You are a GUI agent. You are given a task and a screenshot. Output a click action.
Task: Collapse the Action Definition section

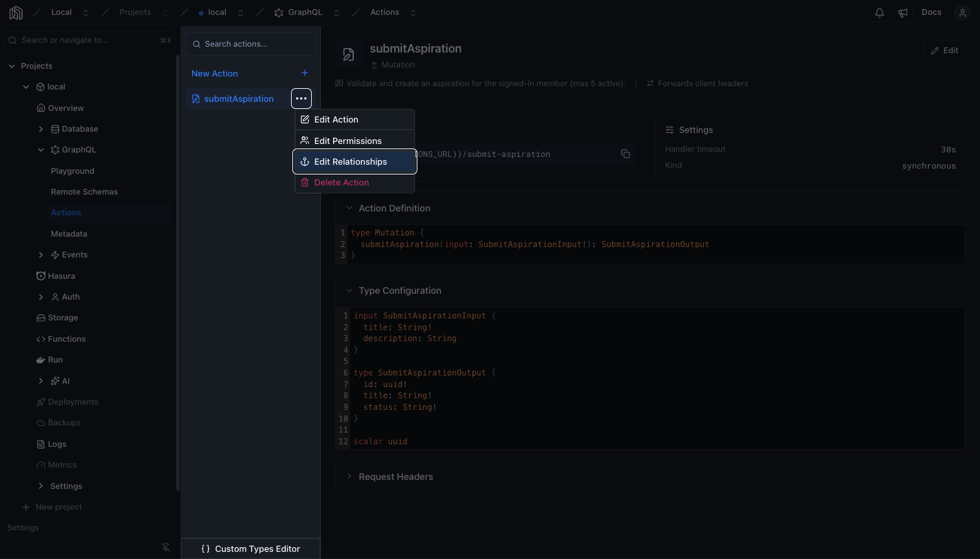pyautogui.click(x=349, y=208)
